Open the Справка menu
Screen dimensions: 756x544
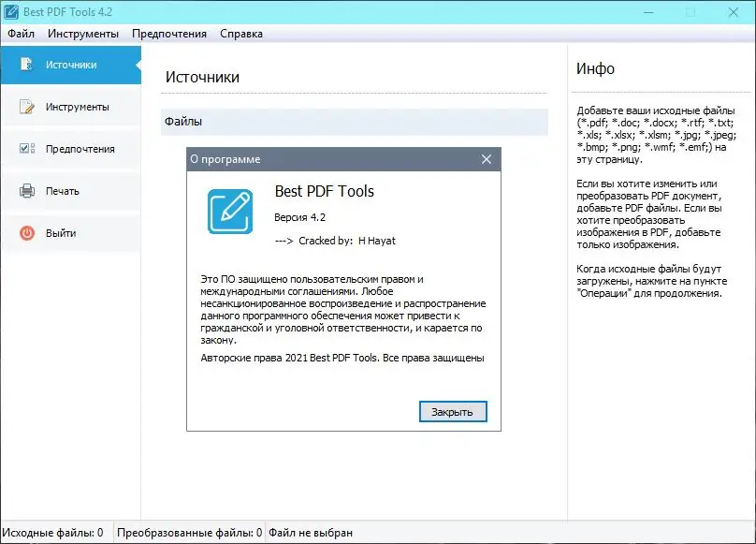click(x=241, y=33)
